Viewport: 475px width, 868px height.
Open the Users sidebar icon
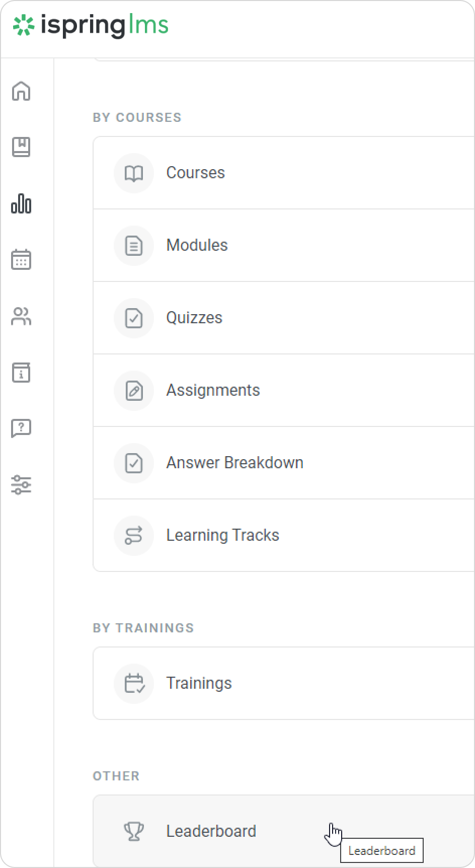click(x=21, y=316)
